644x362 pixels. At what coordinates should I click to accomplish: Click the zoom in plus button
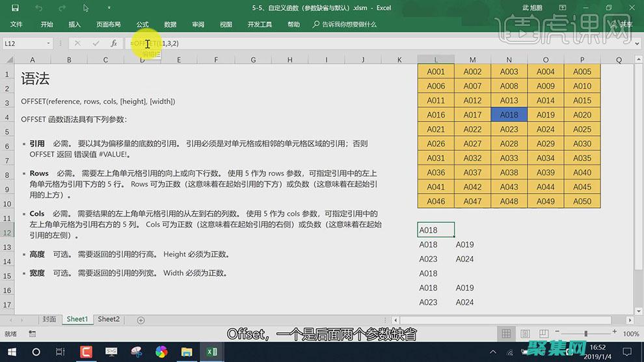[x=615, y=331]
